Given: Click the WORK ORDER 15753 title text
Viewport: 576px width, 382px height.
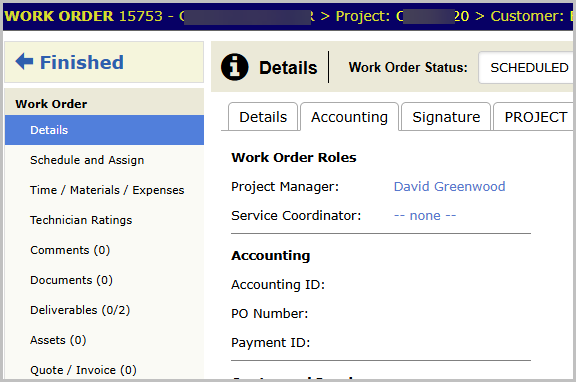Looking at the screenshot, I should coord(83,16).
